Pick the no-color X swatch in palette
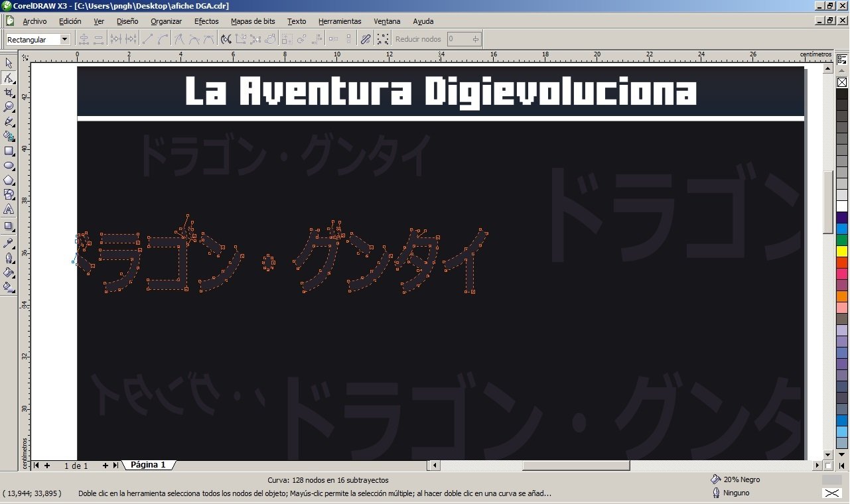850x504 pixels. click(841, 82)
